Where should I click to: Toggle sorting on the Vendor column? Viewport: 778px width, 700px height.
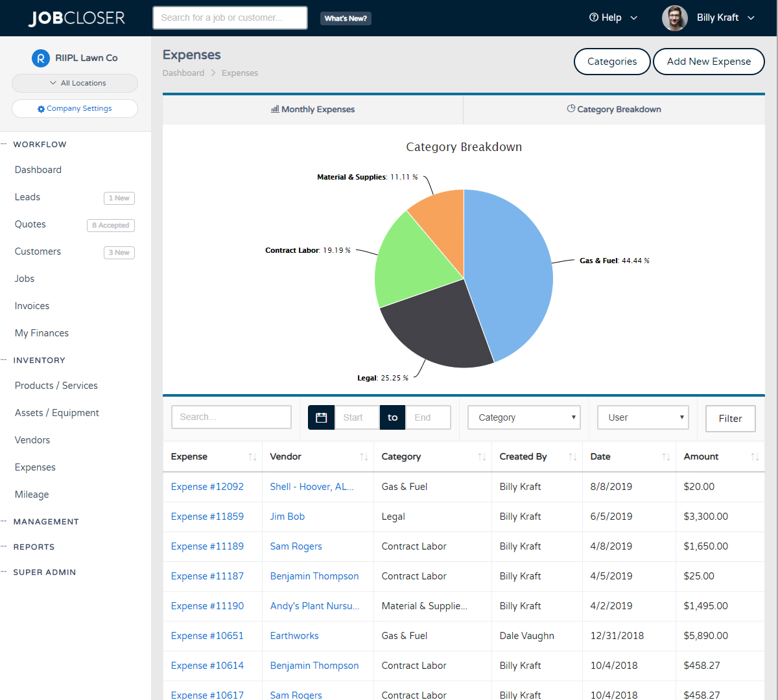coord(362,456)
